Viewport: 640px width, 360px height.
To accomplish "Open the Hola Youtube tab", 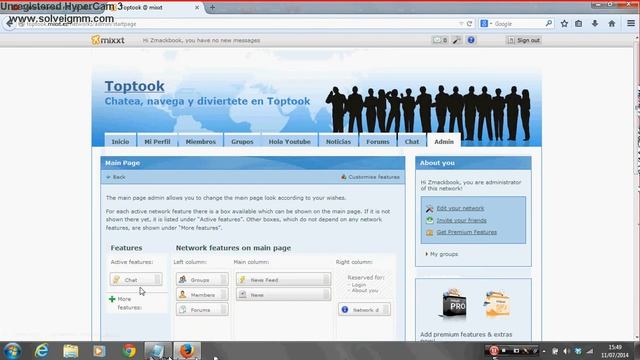I will [x=289, y=141].
